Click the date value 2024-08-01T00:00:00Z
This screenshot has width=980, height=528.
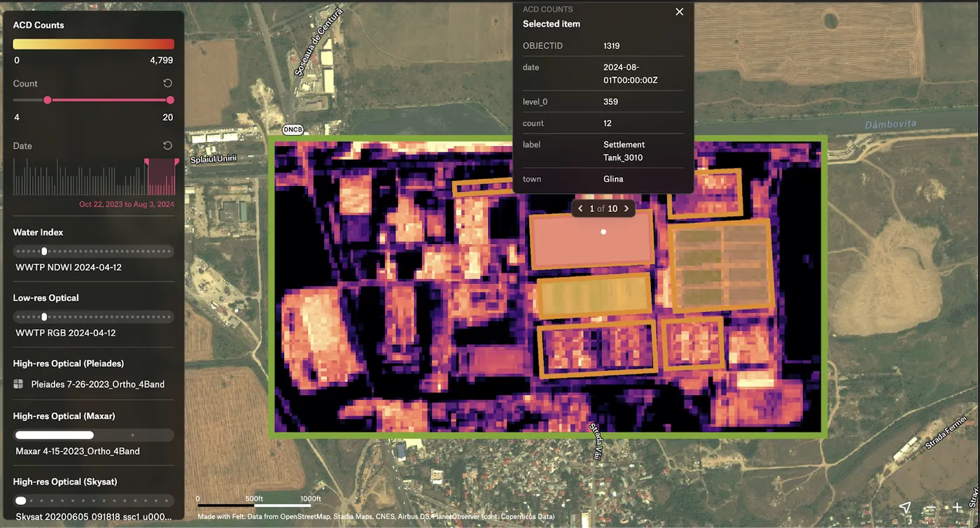631,73
